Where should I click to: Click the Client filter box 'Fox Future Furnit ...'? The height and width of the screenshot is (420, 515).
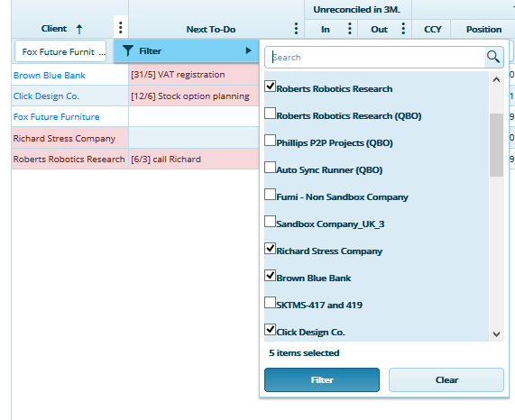coord(60,51)
